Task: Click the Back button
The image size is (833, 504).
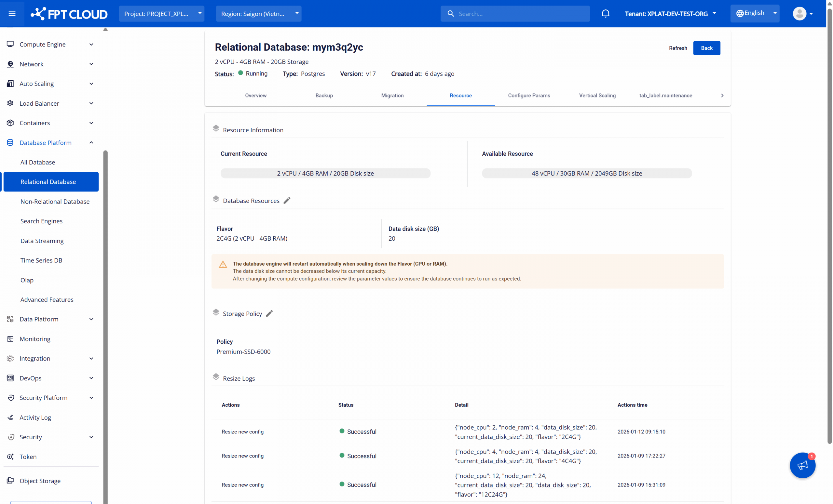Action: [706, 48]
